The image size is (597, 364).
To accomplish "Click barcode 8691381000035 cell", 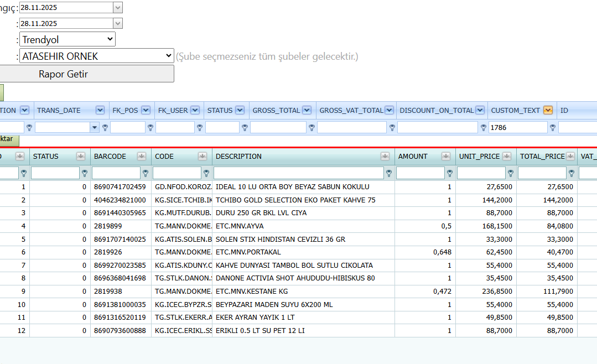I will [x=120, y=305].
